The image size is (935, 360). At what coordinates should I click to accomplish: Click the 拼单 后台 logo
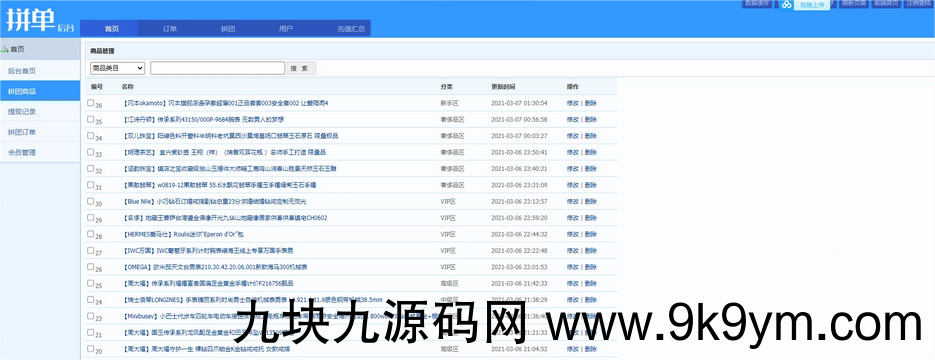point(41,20)
